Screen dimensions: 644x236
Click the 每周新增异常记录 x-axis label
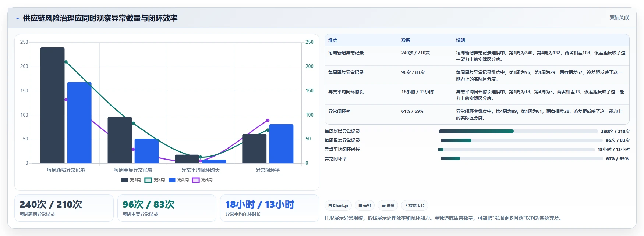coord(66,170)
